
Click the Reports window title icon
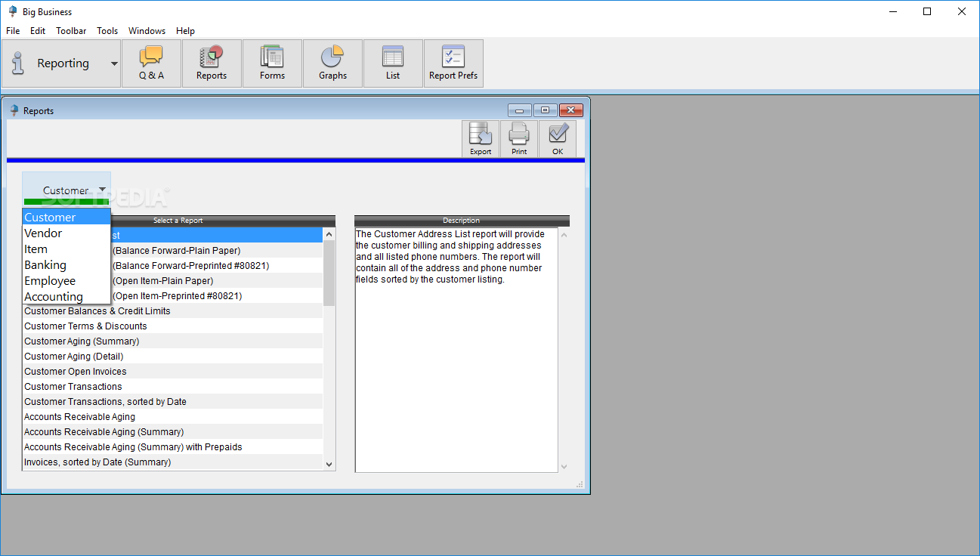point(14,110)
